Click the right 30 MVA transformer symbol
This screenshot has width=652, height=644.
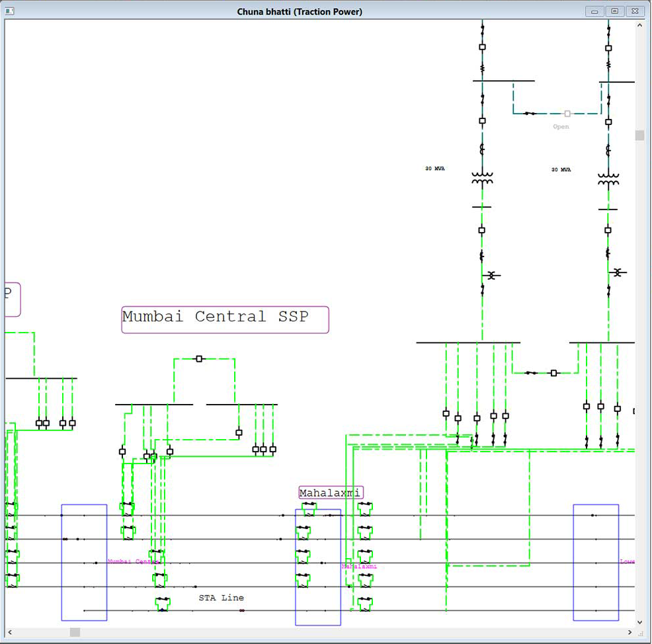pyautogui.click(x=608, y=179)
